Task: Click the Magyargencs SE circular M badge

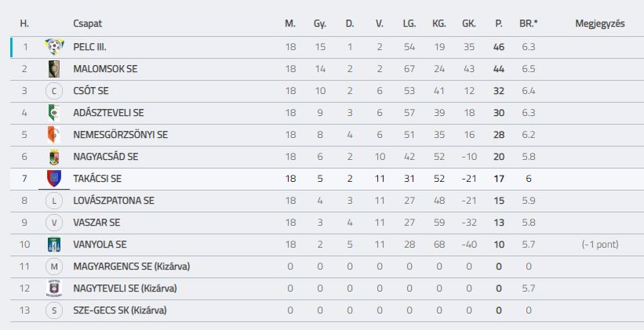Action: pyautogui.click(x=54, y=267)
